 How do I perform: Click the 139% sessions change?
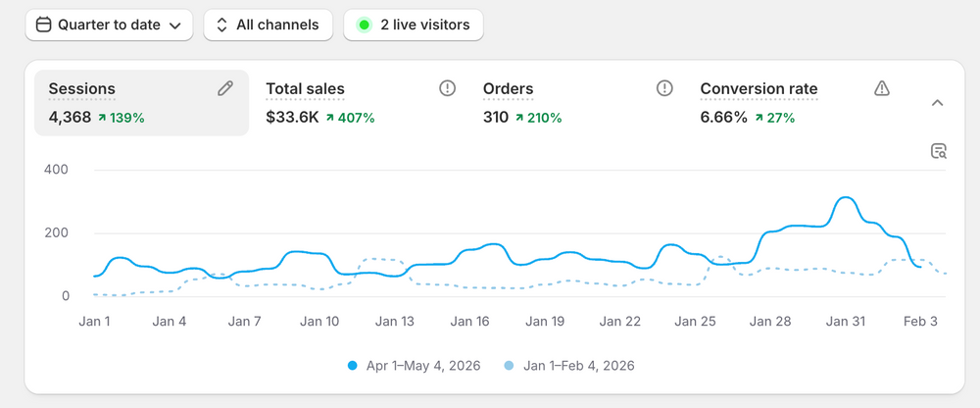click(x=122, y=118)
